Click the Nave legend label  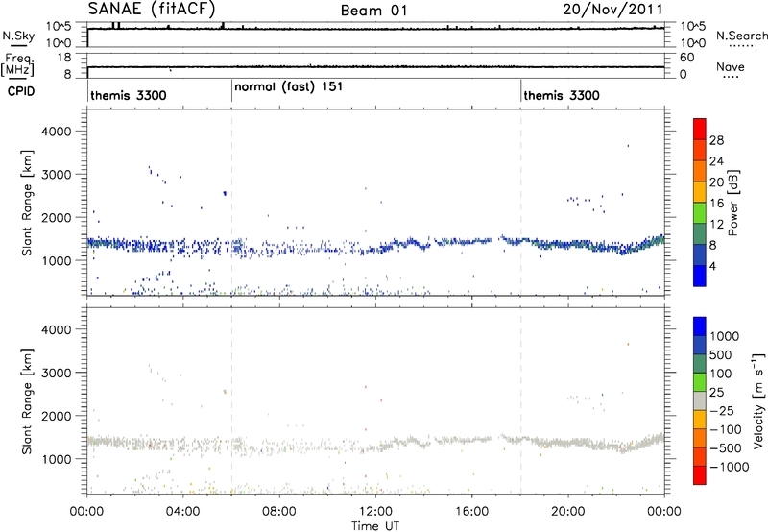point(731,67)
